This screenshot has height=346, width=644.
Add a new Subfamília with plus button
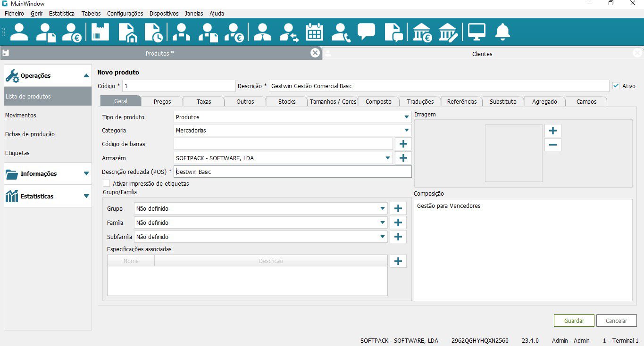[x=398, y=237]
